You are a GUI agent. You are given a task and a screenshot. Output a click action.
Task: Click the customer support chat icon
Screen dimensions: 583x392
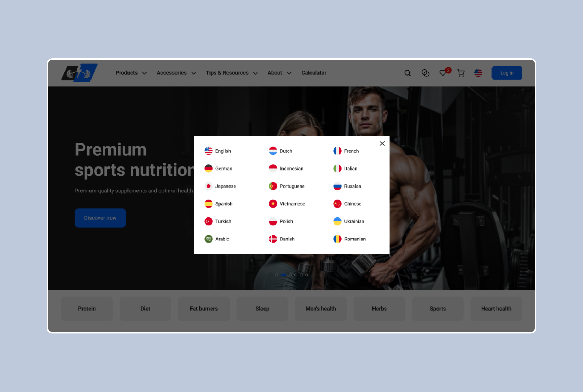coord(425,73)
